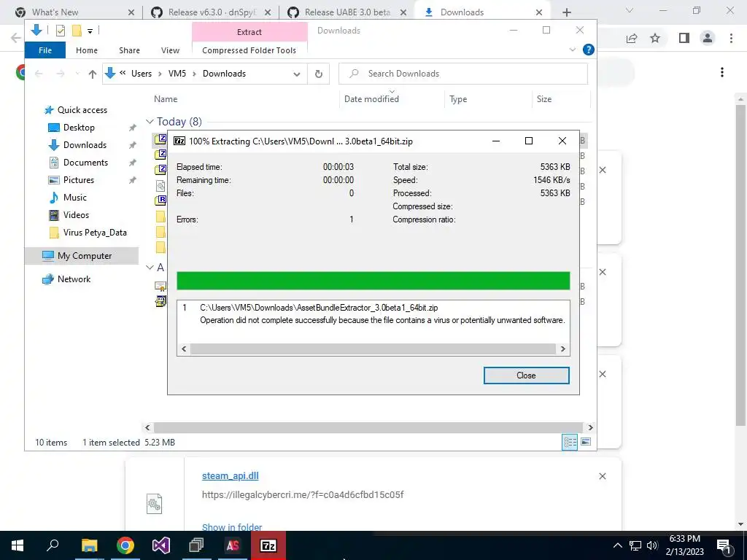747x560 pixels.
Task: Sort by Date modified column header
Action: (371, 99)
